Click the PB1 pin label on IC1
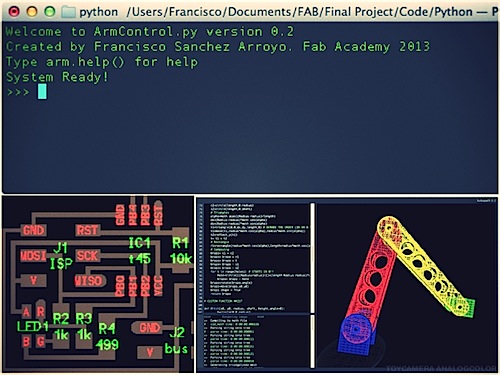Image resolution: width=500 pixels, height=375 pixels. click(x=133, y=286)
